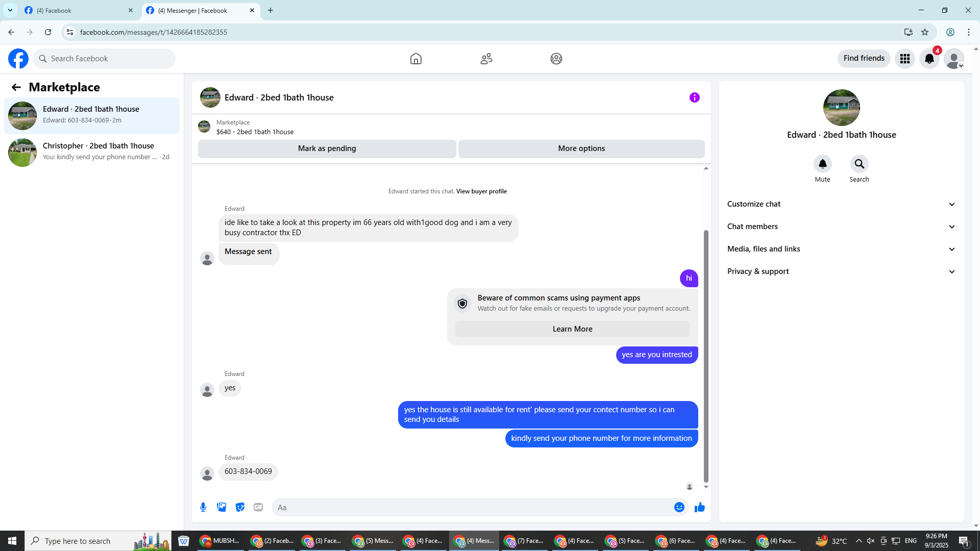Open the Groups icon in top navigation
Viewport: 980px width, 551px height.
(556, 59)
